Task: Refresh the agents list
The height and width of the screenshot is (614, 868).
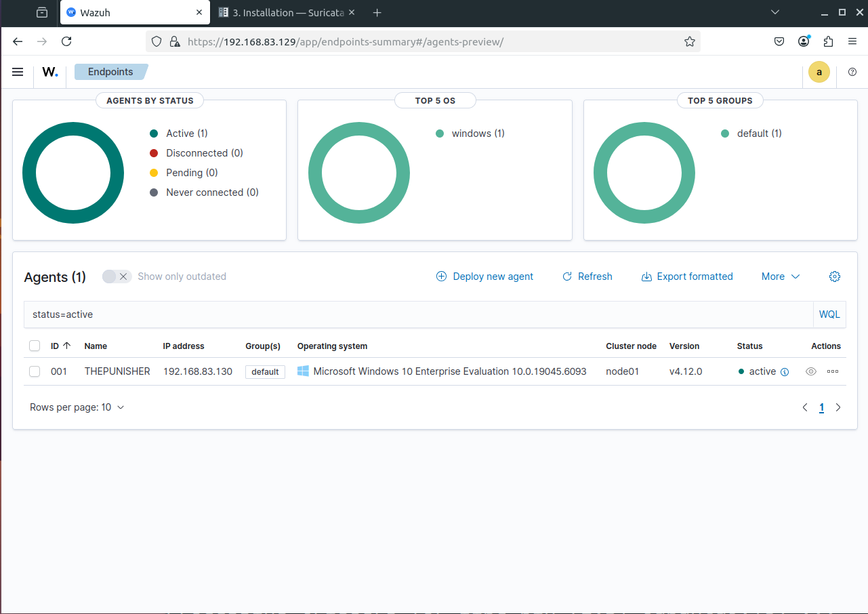Action: [587, 277]
